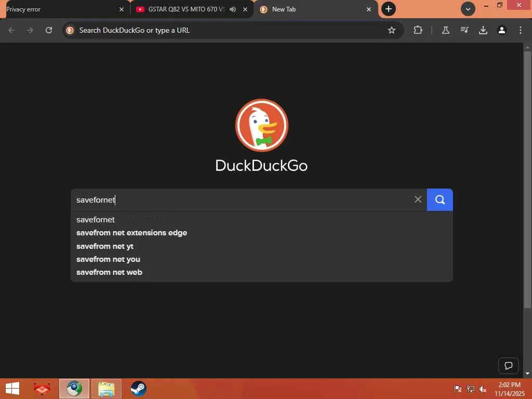Open the tab search dropdown
The image size is (532, 399).
click(468, 9)
